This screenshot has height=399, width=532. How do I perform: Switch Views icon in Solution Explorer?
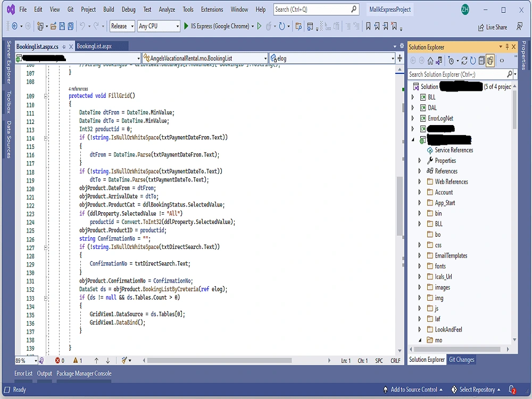(x=439, y=61)
